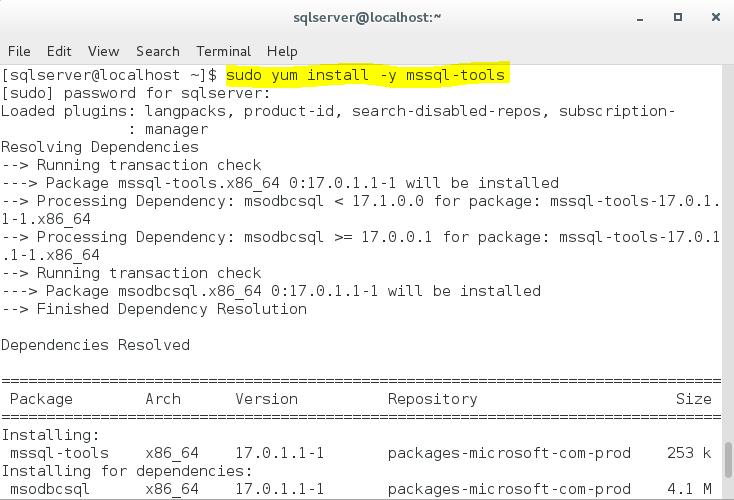Open the View menu
The width and height of the screenshot is (734, 500).
103,51
